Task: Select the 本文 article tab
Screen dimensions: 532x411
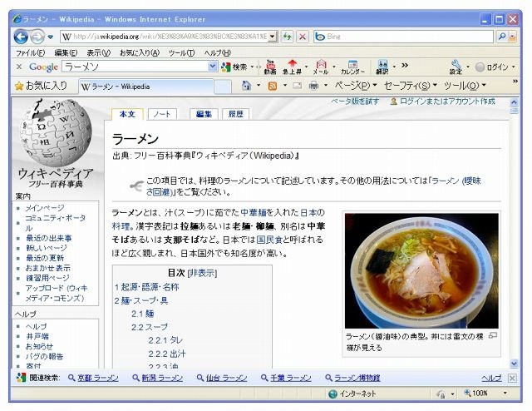Action: 127,114
